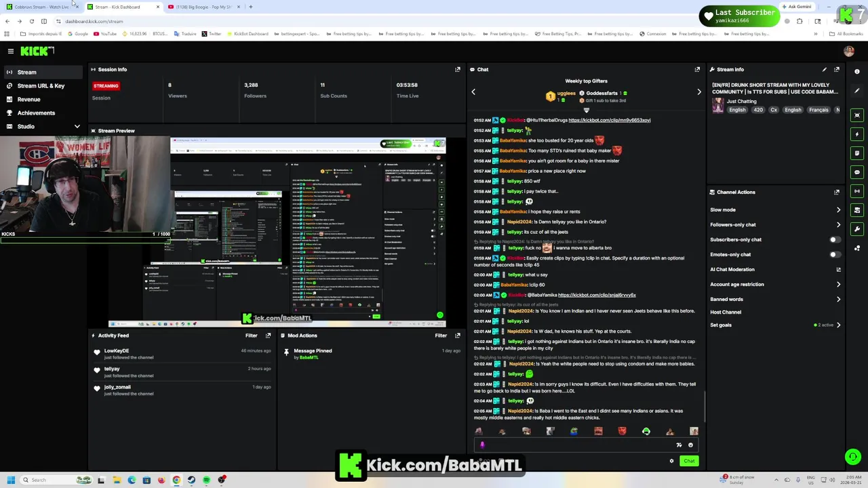Pop out the Stream info panel

(x=837, y=69)
